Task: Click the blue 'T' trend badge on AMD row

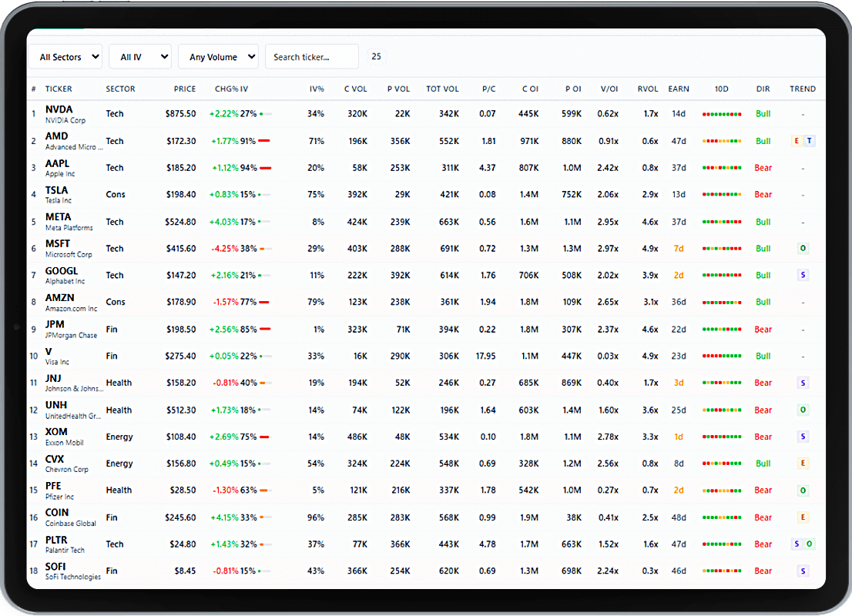Action: (810, 141)
